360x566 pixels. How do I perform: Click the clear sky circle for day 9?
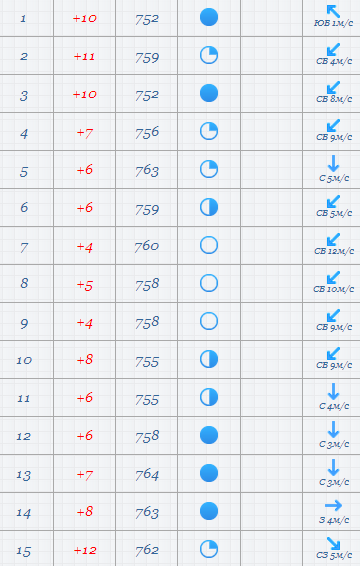click(x=209, y=321)
